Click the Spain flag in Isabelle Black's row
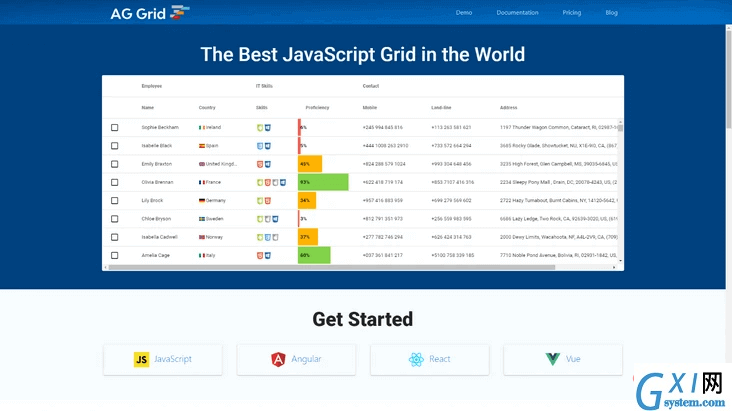The height and width of the screenshot is (411, 732). pyautogui.click(x=202, y=146)
